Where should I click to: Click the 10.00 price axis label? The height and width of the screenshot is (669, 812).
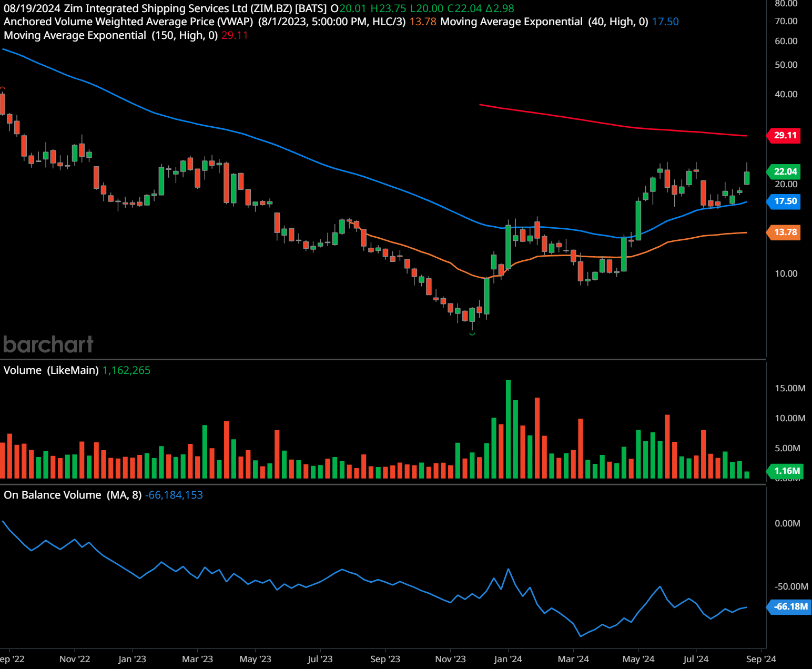786,273
